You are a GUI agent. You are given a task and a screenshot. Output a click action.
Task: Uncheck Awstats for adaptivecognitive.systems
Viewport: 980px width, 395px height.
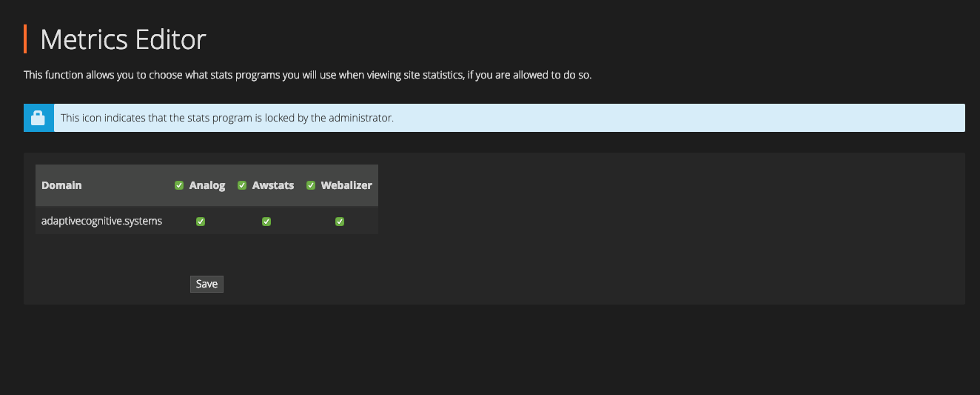(x=266, y=221)
